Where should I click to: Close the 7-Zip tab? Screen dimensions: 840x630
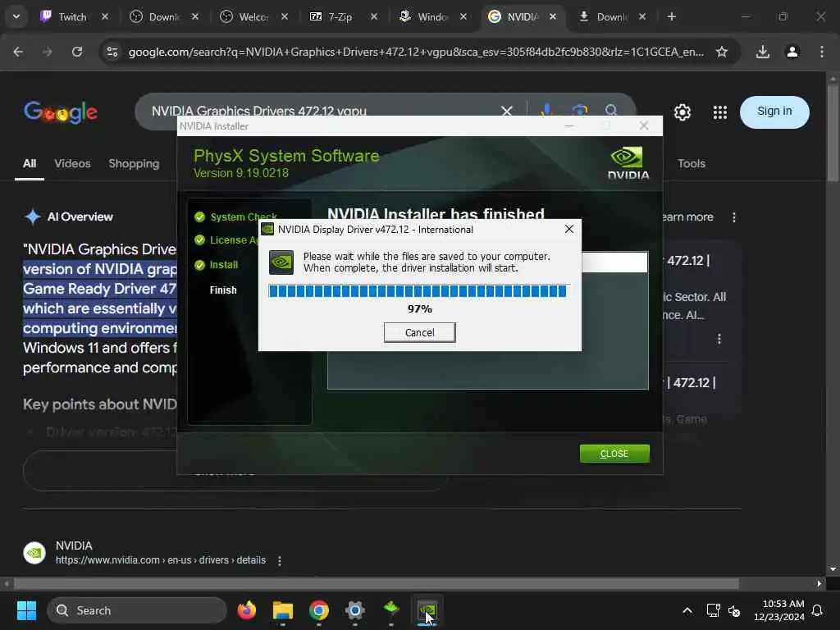click(x=374, y=16)
